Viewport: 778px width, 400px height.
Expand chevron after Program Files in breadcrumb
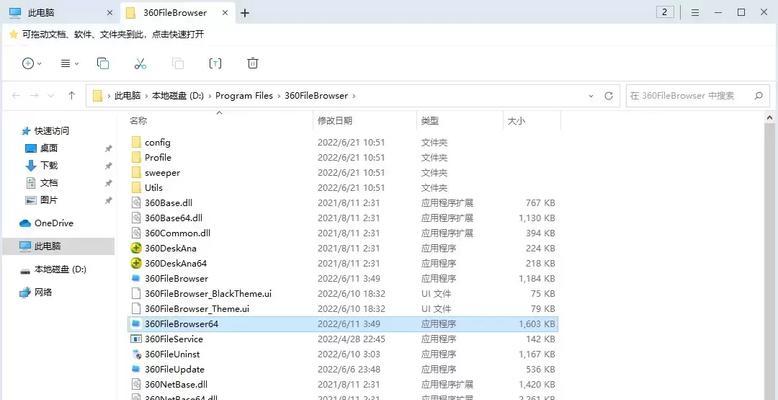click(279, 96)
